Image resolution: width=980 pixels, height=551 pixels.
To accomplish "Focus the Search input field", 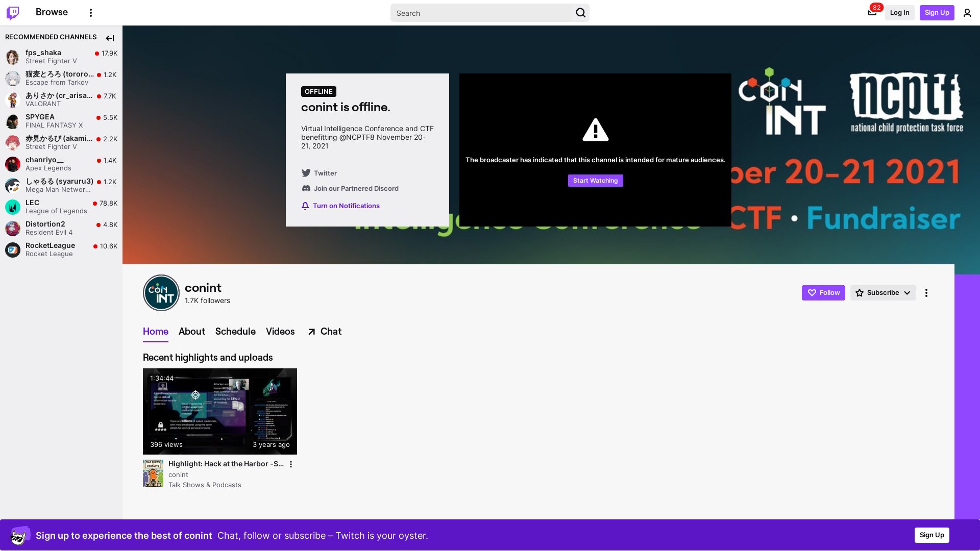I will 481,13.
